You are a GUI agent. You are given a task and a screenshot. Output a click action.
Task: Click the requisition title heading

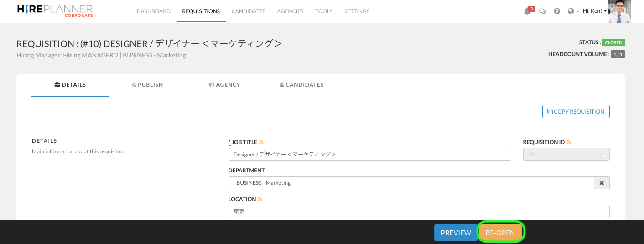[149, 44]
